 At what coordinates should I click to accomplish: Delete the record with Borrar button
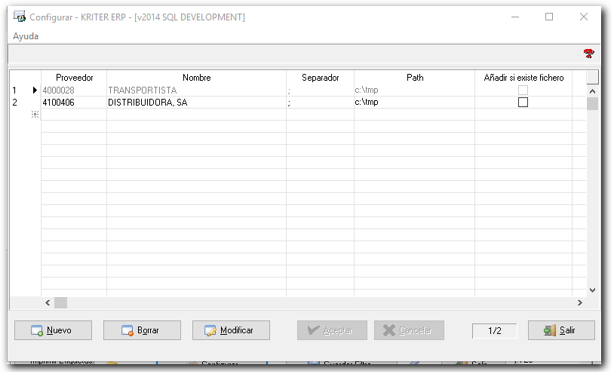click(x=142, y=330)
